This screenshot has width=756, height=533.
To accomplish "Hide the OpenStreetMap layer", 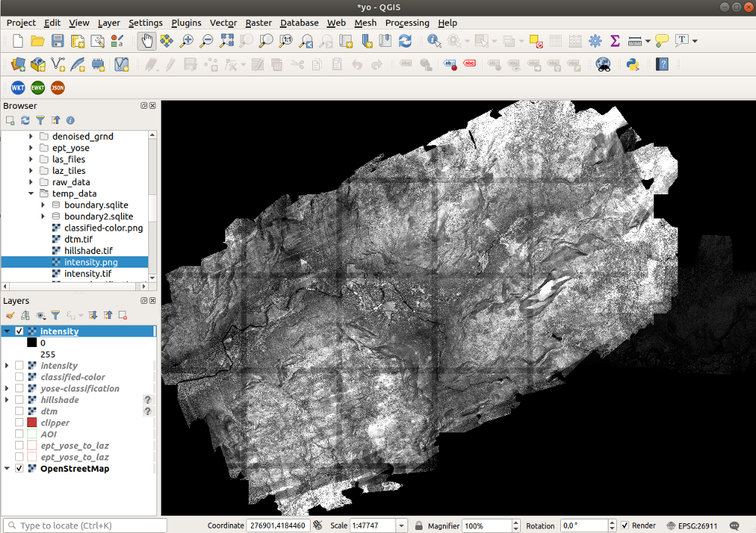I will (x=18, y=467).
